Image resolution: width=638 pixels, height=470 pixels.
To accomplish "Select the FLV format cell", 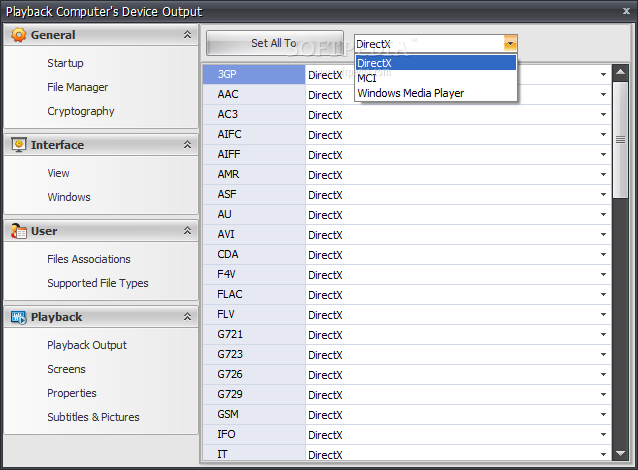I will 254,315.
